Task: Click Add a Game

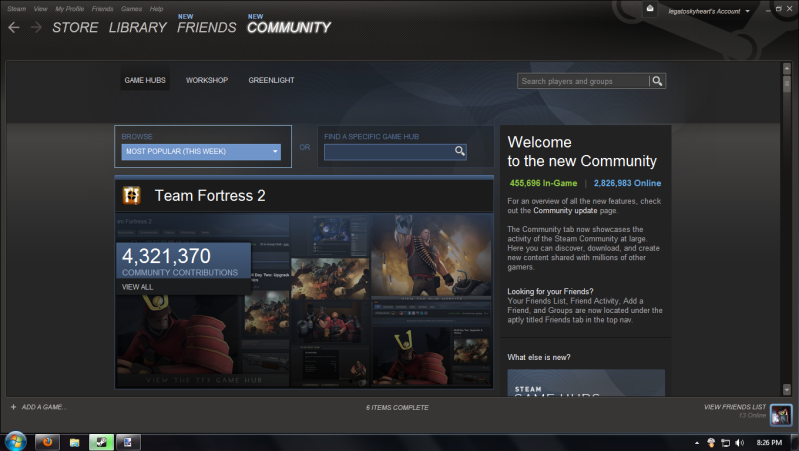Action: pyautogui.click(x=44, y=407)
